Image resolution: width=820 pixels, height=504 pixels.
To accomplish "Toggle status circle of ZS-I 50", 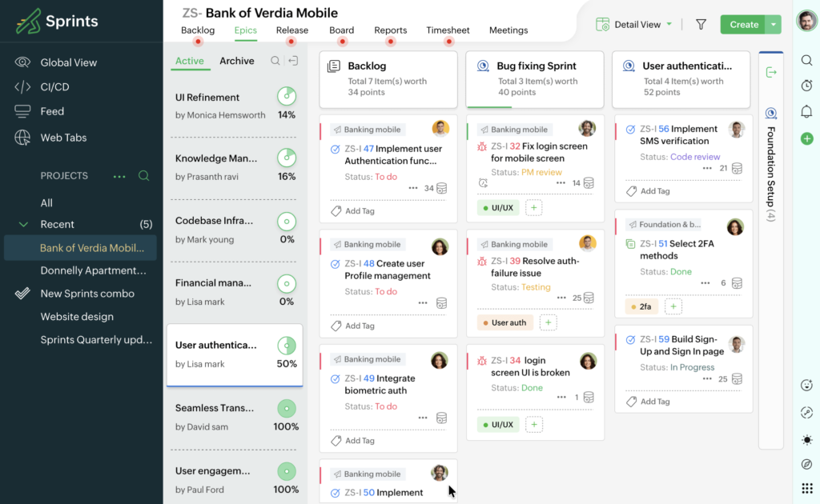I will point(336,493).
